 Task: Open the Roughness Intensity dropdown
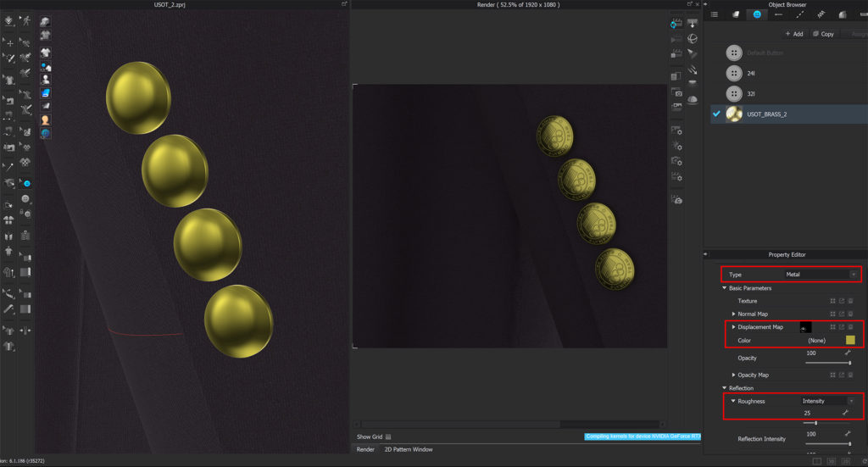click(x=827, y=401)
